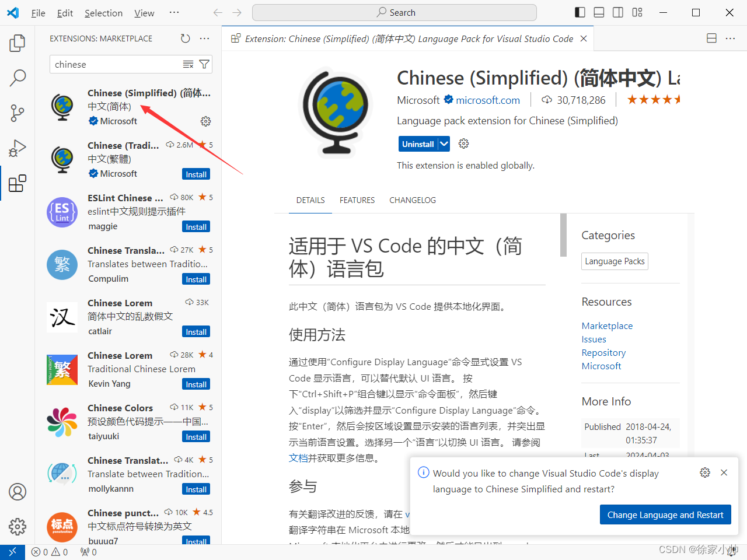Expand the overflow menu bar ellipsis
Viewport: 747px width, 560px height.
tap(174, 12)
